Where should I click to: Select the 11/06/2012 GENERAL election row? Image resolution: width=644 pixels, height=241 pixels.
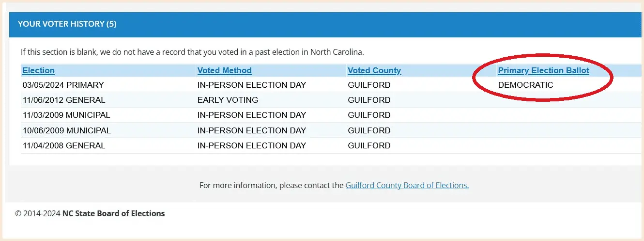point(64,100)
